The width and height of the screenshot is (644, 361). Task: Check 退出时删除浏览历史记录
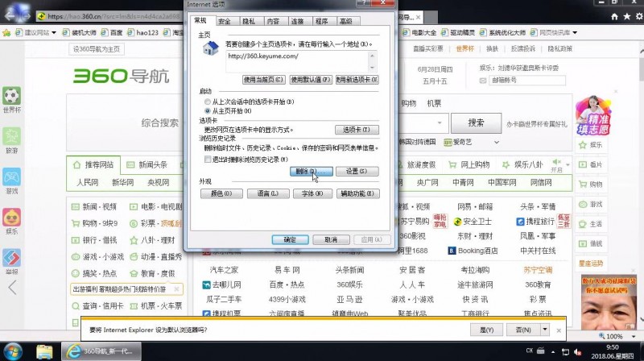pyautogui.click(x=208, y=160)
